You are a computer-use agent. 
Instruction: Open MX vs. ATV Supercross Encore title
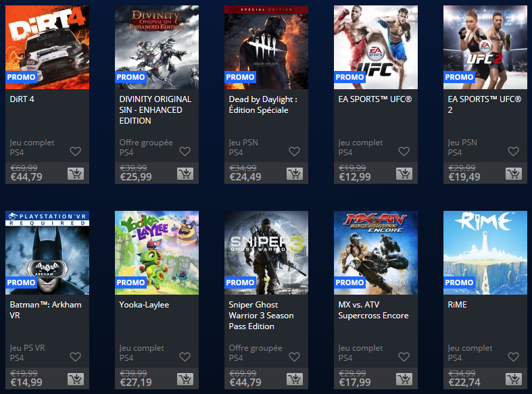click(x=373, y=310)
